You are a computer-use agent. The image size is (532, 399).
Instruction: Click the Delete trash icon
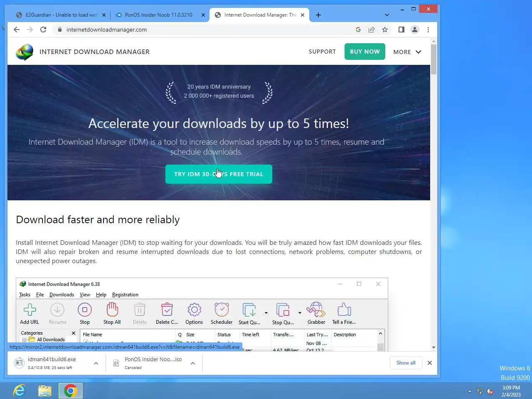click(x=140, y=310)
